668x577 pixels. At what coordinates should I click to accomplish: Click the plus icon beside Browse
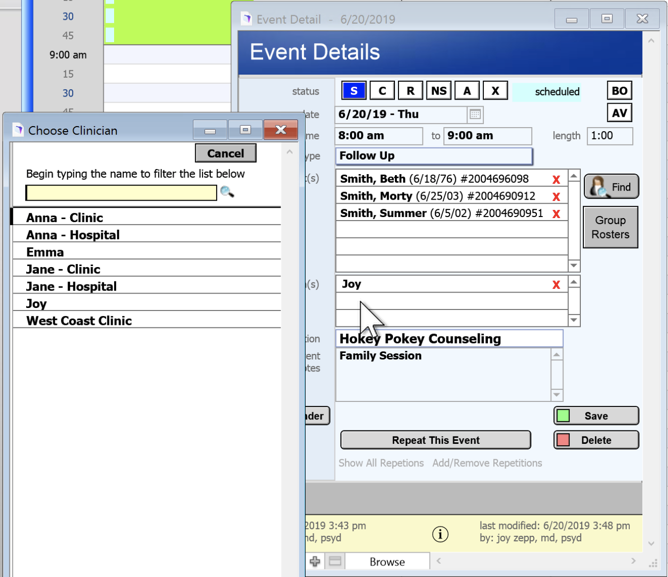coord(315,562)
